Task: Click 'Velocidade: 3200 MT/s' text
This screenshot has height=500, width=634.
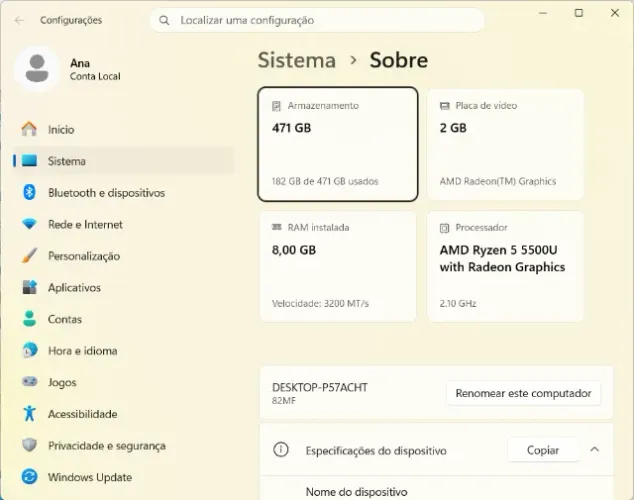Action: pos(320,303)
